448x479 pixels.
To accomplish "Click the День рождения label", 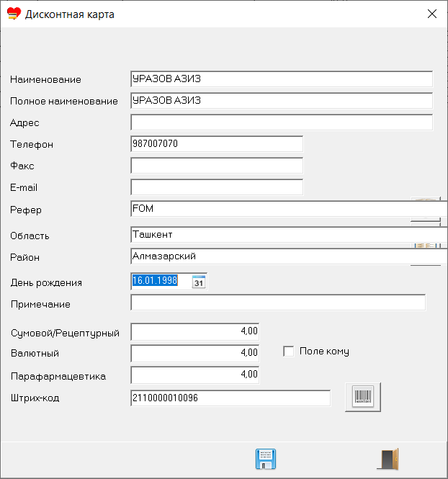I will click(46, 282).
